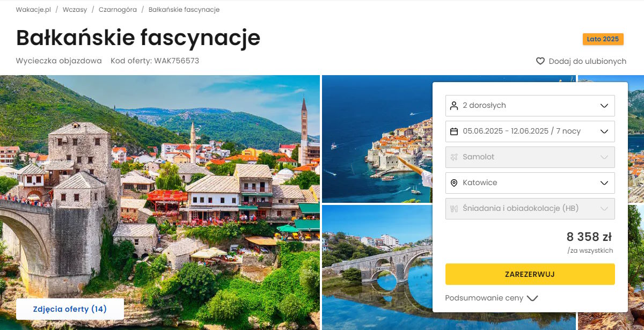Click the cutlery icon beside meal plan
The height and width of the screenshot is (330, 644).
tap(454, 209)
